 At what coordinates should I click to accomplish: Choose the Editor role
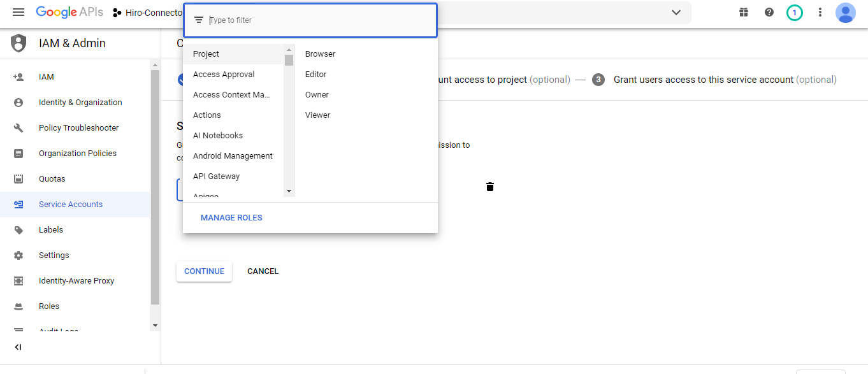coord(315,75)
